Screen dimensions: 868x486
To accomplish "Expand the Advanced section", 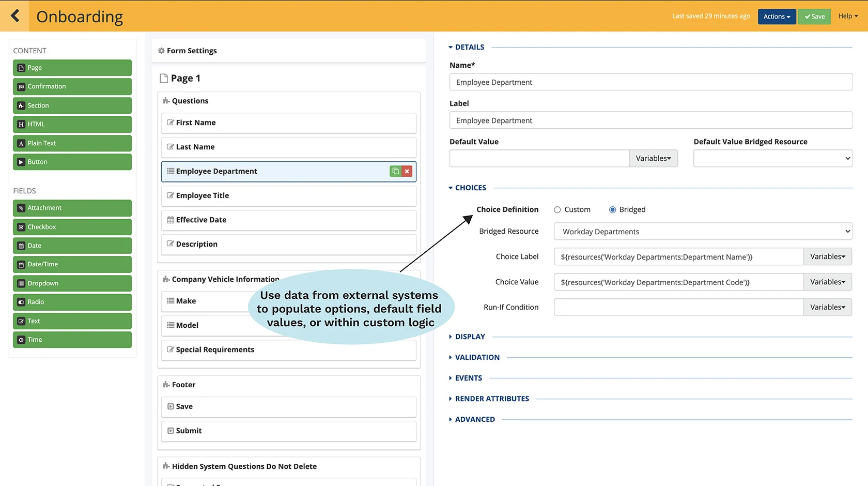I will [472, 419].
